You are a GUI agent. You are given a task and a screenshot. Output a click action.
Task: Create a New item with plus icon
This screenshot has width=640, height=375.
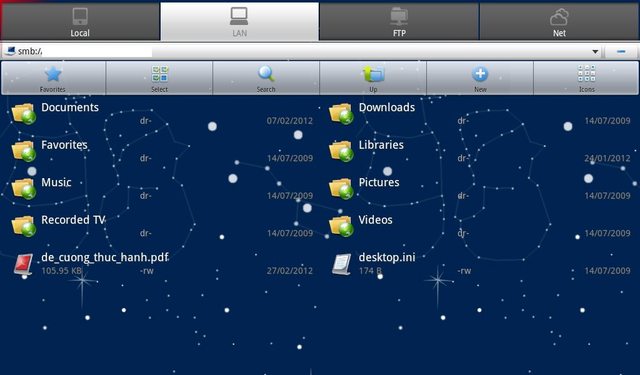(x=480, y=78)
